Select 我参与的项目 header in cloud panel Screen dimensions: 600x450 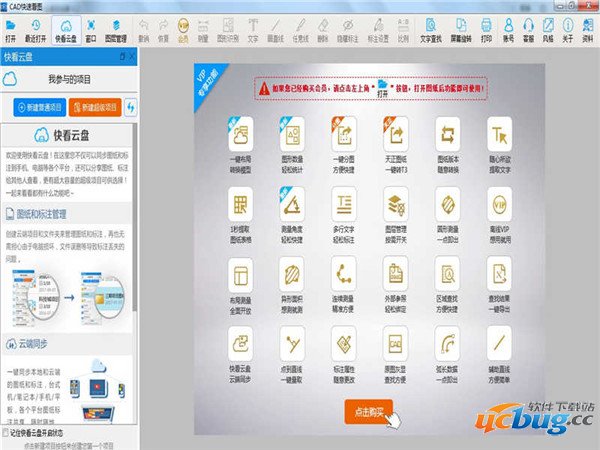69,80
